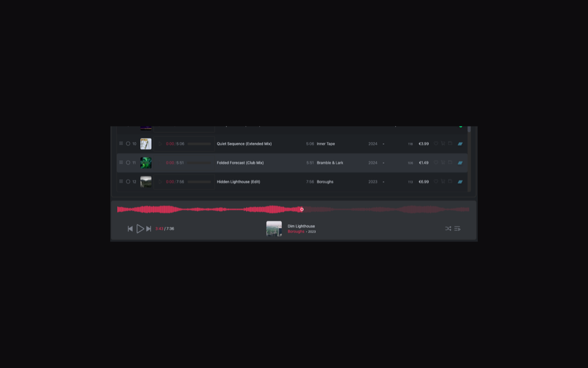588x368 pixels.
Task: Skip to the next track
Action: tap(148, 229)
